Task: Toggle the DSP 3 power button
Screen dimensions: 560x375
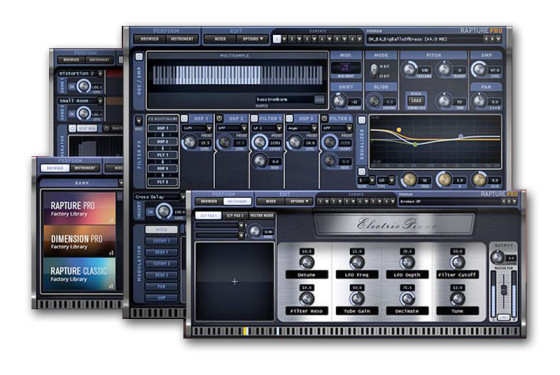Action: [x=289, y=118]
